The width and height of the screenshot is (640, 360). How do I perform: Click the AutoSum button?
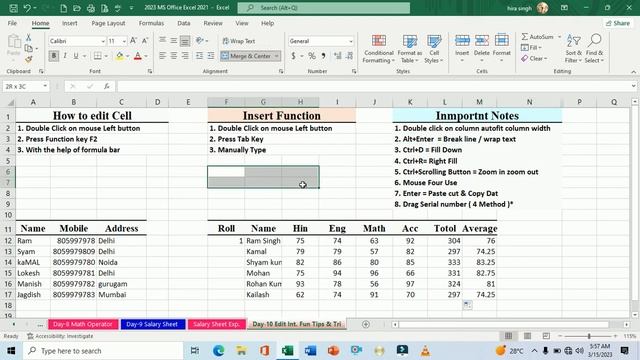[x=538, y=37]
